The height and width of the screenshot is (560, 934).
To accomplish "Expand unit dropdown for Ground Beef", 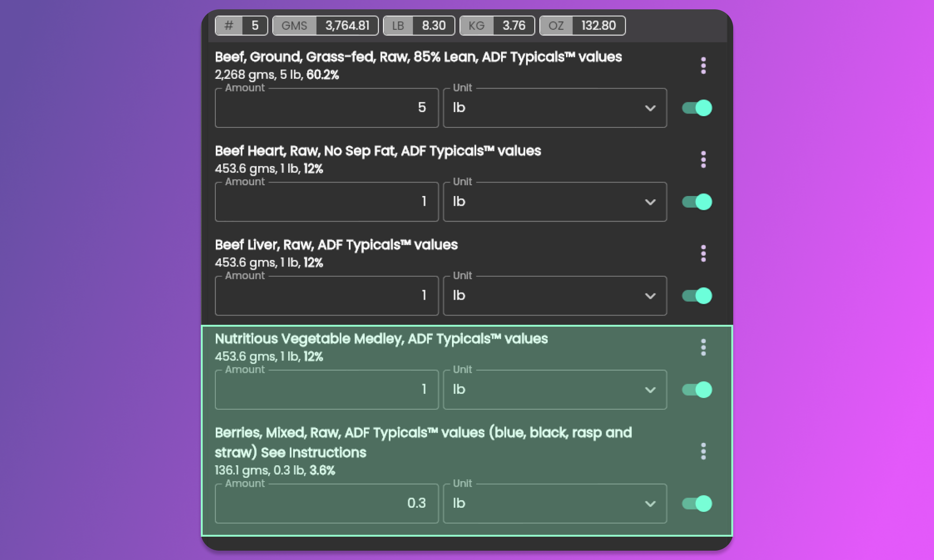I will [554, 108].
